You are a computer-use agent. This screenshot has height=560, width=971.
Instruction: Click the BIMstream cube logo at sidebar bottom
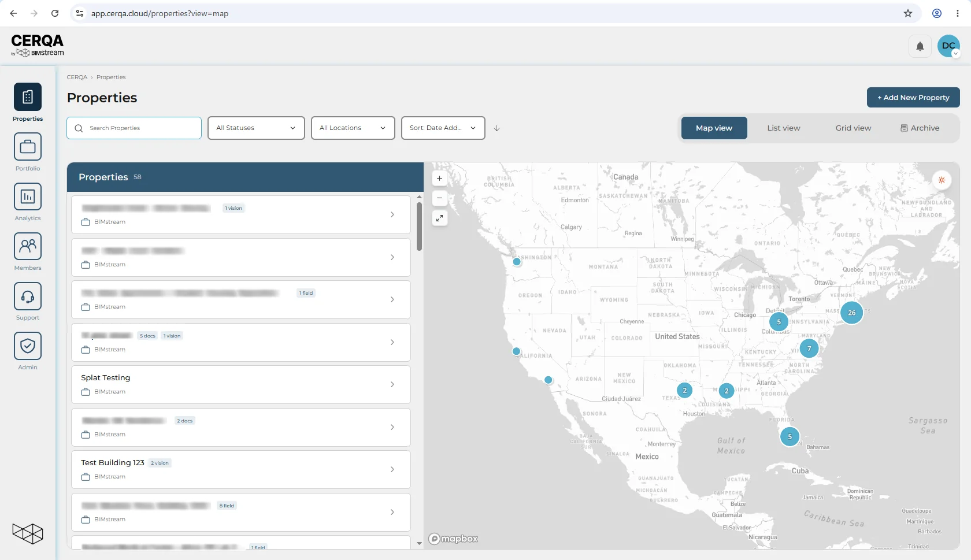(28, 533)
